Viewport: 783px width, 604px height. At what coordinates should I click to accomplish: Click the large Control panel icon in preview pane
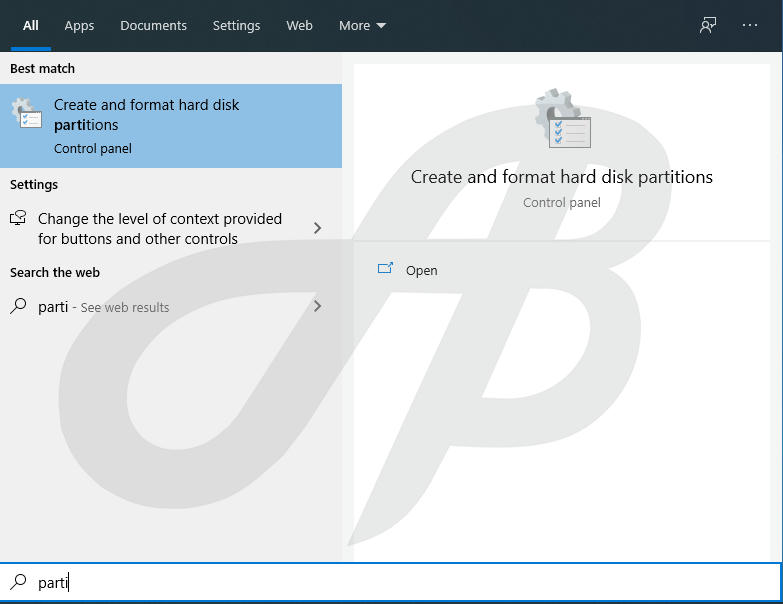point(562,120)
